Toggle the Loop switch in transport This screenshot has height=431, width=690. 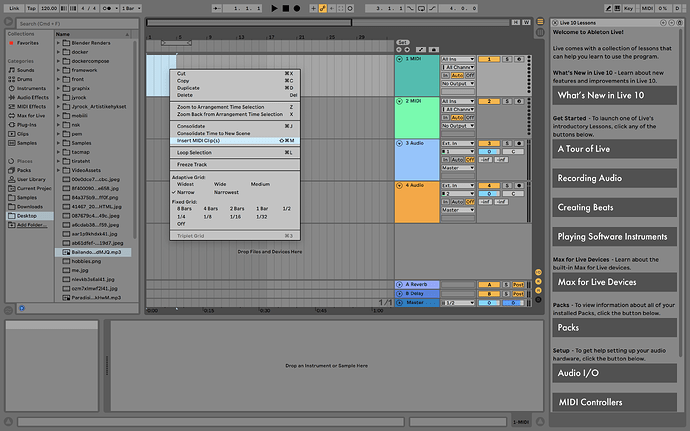[x=421, y=8]
